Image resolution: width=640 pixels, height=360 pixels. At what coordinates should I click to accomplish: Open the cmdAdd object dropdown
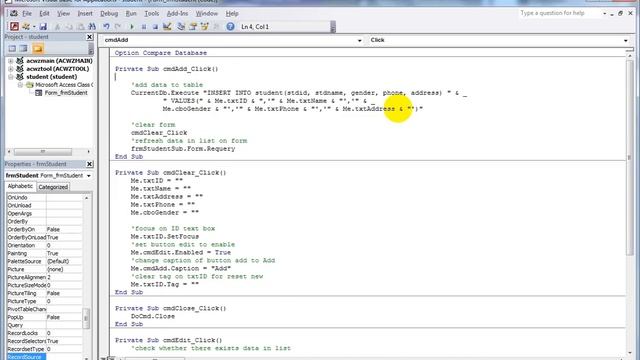(x=359, y=40)
